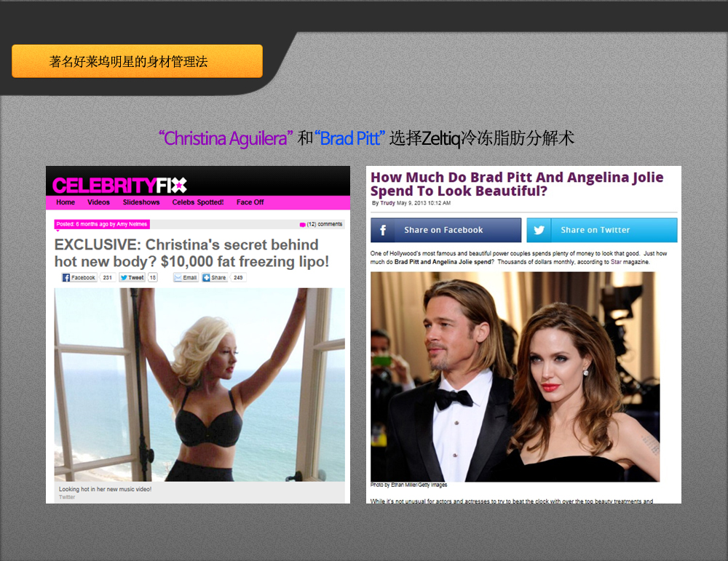Image resolution: width=728 pixels, height=561 pixels.
Task: Click the pink comments bubble icon
Action: point(302,224)
